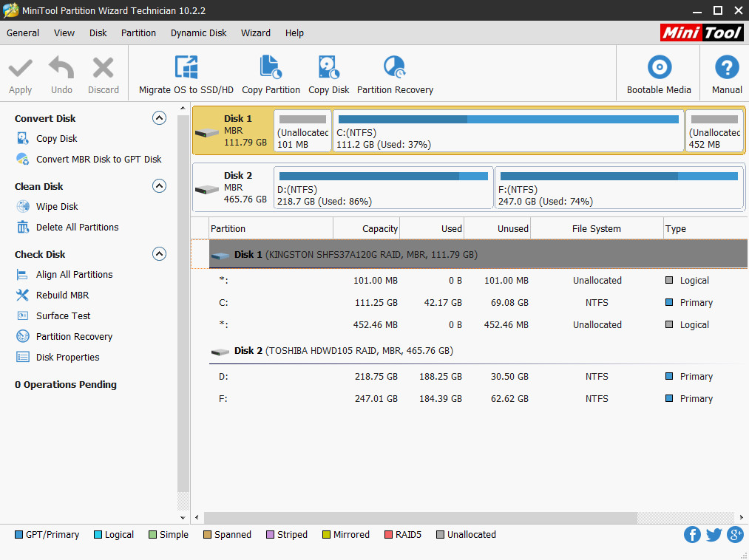
Task: Open the Twitter share icon
Action: [714, 535]
